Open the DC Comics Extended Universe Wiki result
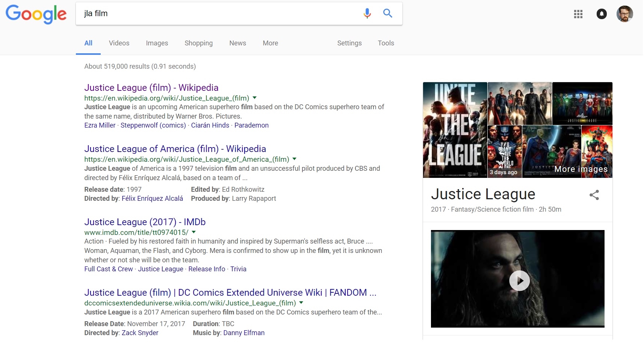The width and height of the screenshot is (644, 358). tap(230, 292)
